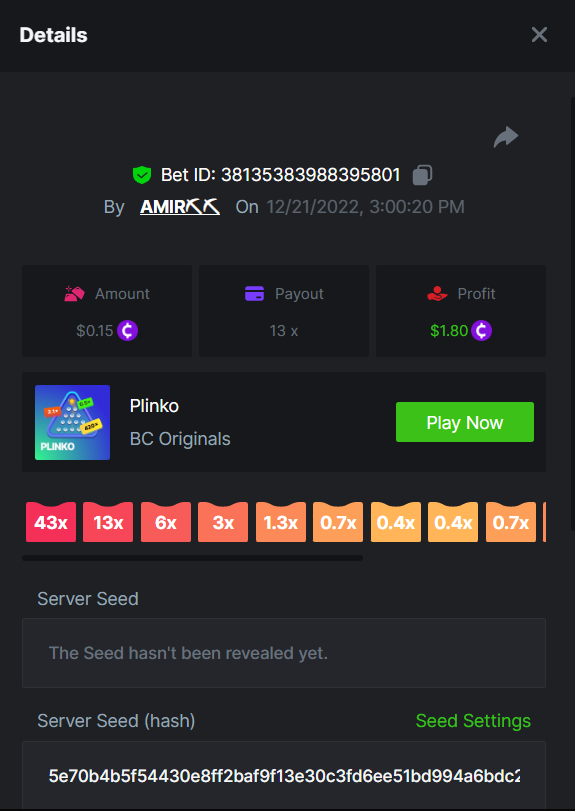Click the 1.3x multiplier tile
575x811 pixels.
281,522
